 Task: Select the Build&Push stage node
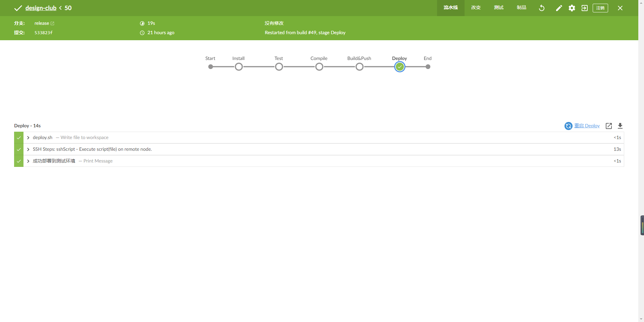coord(359,67)
